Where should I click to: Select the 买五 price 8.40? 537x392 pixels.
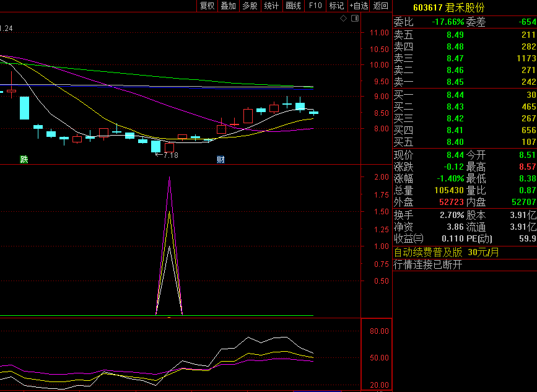point(455,142)
